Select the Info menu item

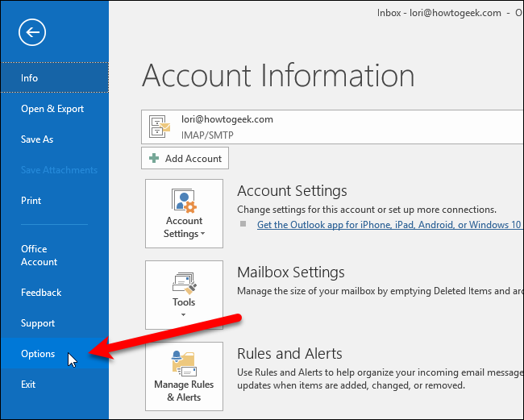click(x=30, y=78)
